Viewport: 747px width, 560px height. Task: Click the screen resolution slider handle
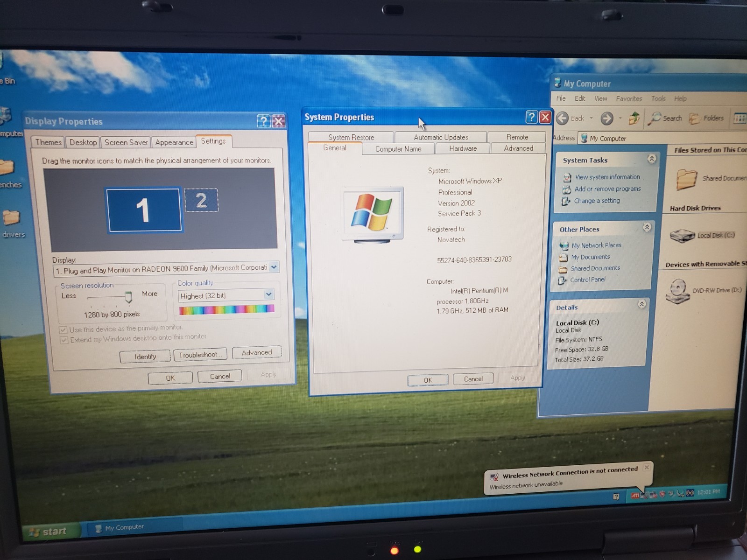[x=128, y=297]
